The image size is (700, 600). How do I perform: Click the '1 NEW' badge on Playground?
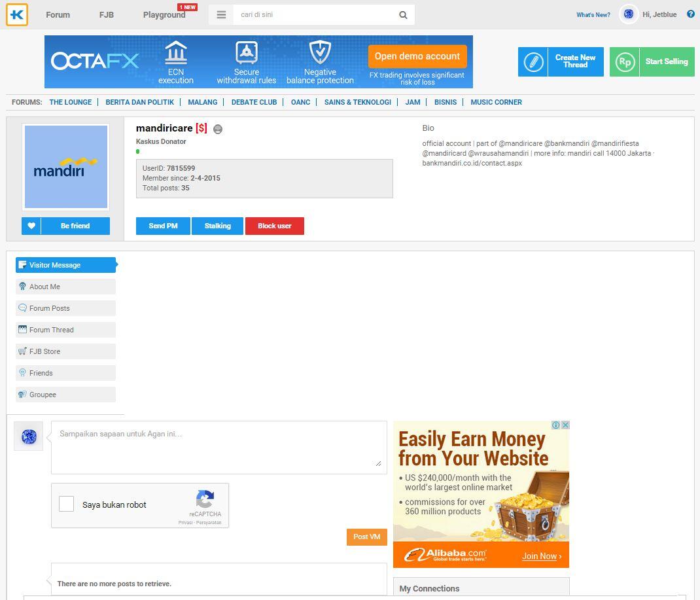click(188, 7)
